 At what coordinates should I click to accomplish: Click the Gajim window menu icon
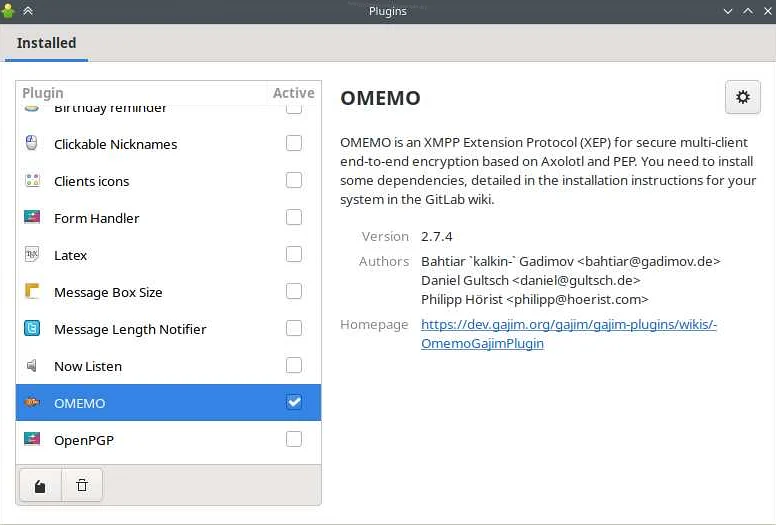pyautogui.click(x=9, y=11)
